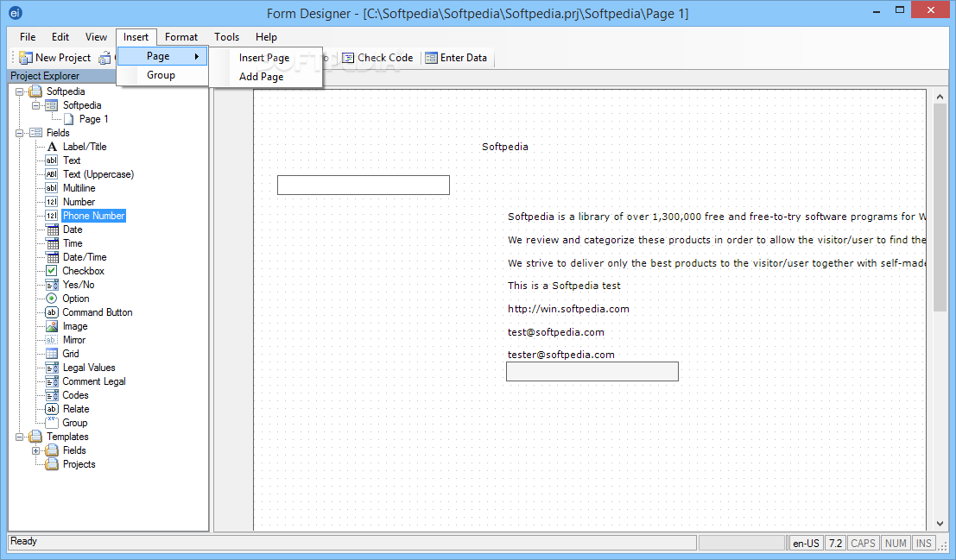Click the Enter Data toolbar icon
Viewport: 956px width, 560px height.
pyautogui.click(x=431, y=58)
